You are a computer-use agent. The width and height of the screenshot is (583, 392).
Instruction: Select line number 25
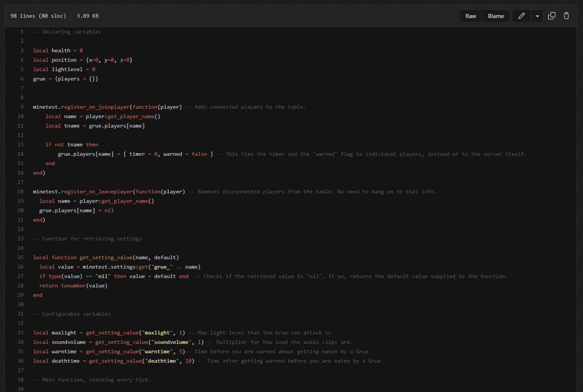[x=21, y=258]
